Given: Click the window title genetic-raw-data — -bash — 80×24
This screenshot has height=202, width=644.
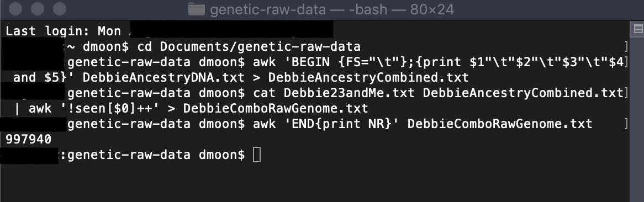Looking at the screenshot, I should (x=332, y=9).
